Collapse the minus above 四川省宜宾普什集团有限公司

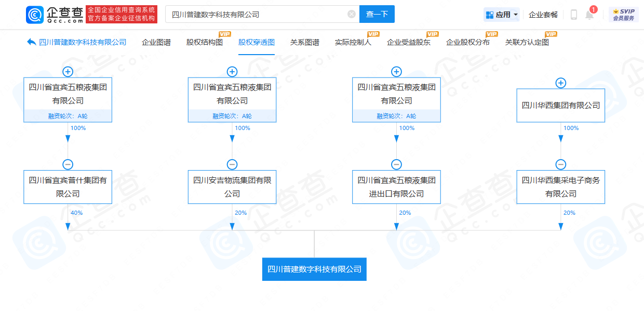[x=68, y=164]
